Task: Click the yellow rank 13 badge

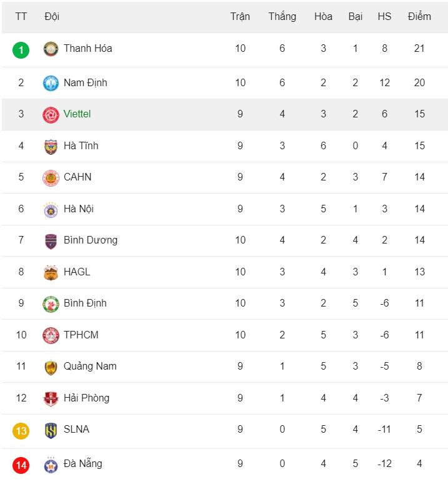Action: point(21,430)
